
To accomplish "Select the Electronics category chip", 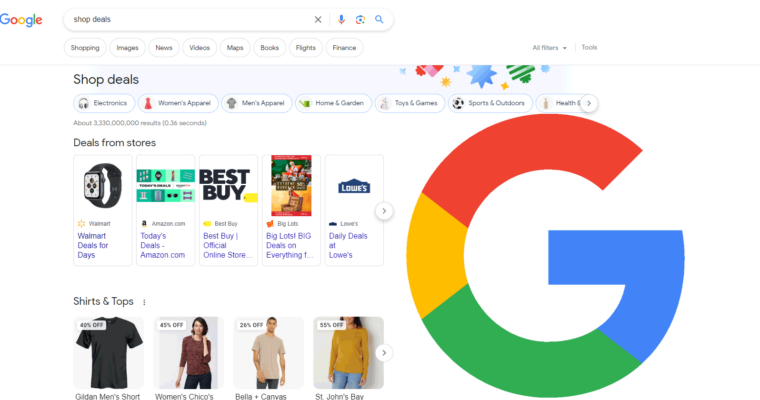I will (103, 103).
